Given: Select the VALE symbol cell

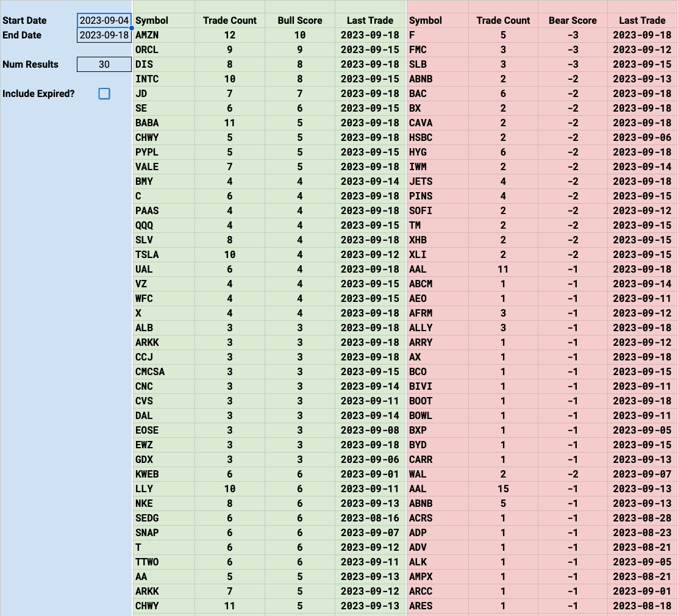Looking at the screenshot, I should [164, 167].
